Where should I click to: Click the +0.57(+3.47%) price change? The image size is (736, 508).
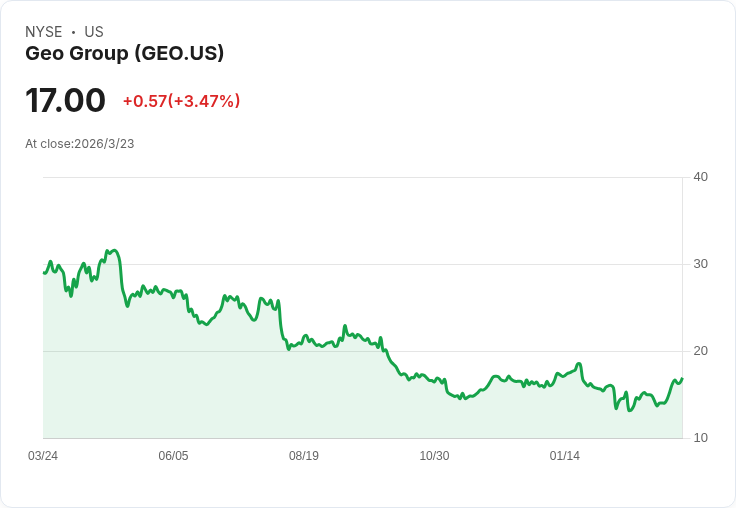coord(181,101)
